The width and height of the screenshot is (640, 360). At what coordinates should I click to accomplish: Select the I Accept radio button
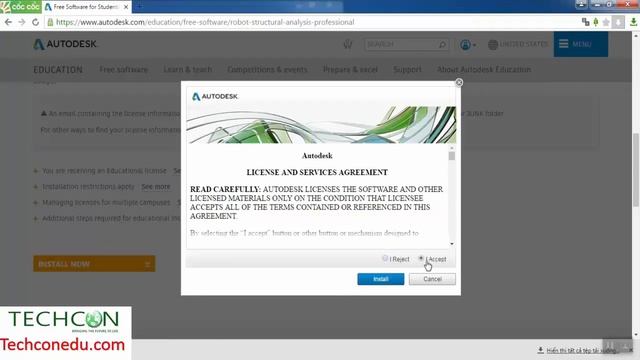(x=421, y=258)
